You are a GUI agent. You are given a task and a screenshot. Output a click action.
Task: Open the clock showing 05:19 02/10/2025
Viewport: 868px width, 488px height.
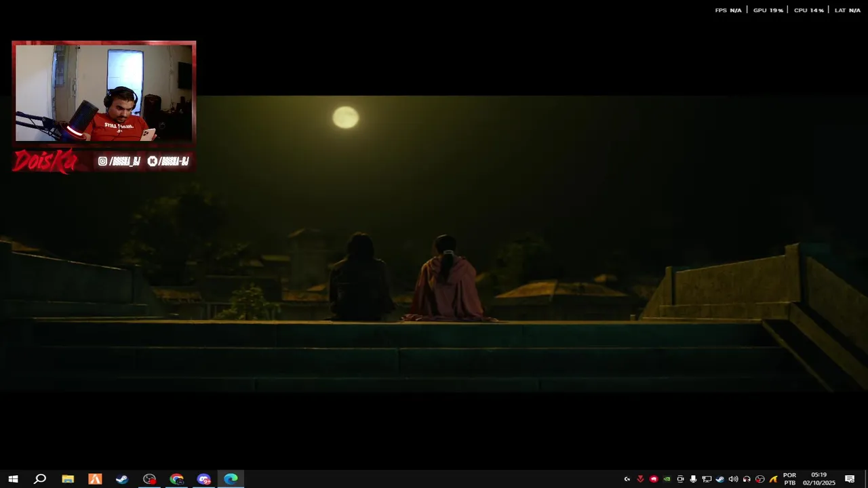point(819,479)
